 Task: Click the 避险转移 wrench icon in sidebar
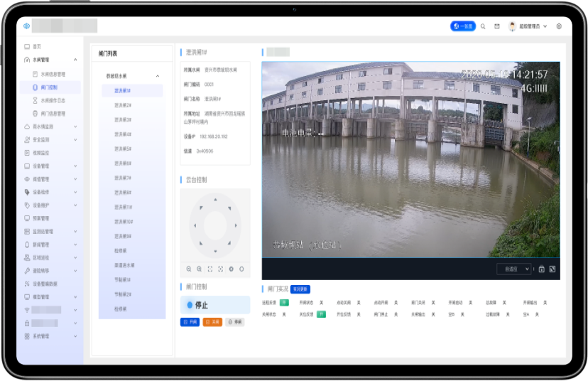(x=27, y=271)
